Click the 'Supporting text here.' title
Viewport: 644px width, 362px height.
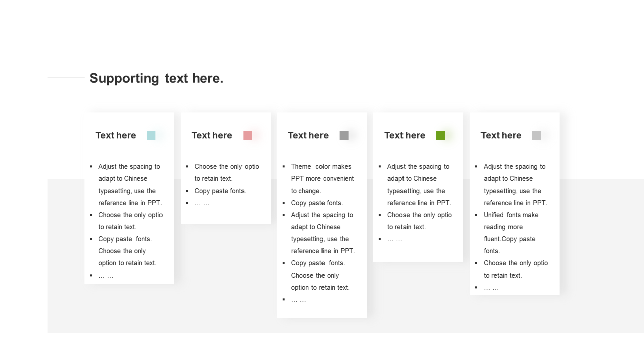(156, 78)
